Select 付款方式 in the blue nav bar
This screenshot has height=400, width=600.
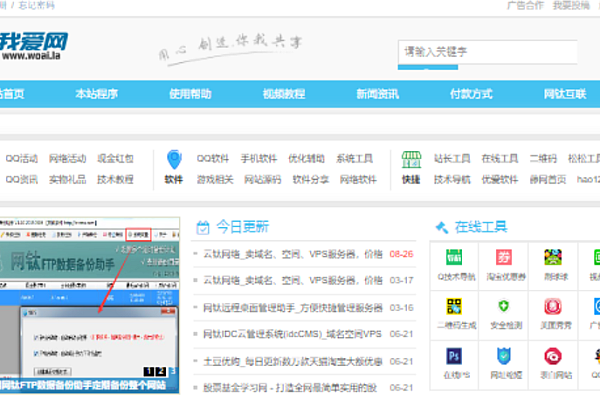tap(470, 95)
